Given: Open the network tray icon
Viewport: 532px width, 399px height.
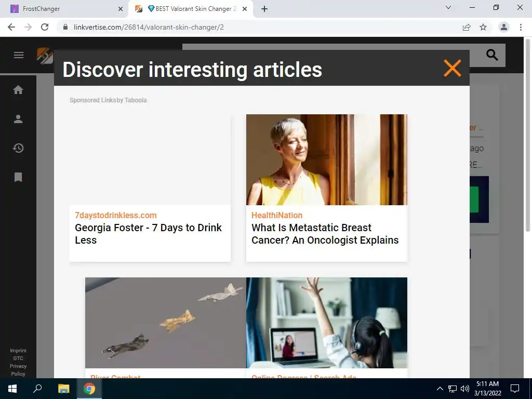Looking at the screenshot, I should coord(453,389).
